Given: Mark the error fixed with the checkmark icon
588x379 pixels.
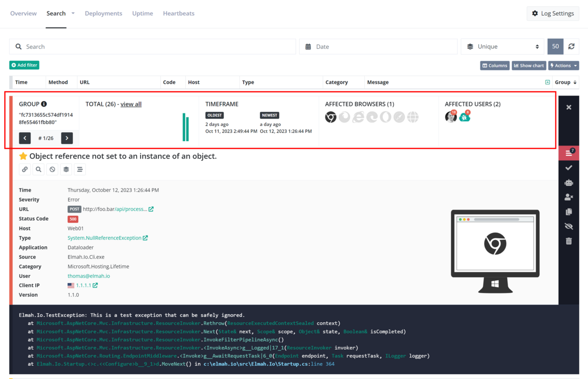Looking at the screenshot, I should click(569, 168).
